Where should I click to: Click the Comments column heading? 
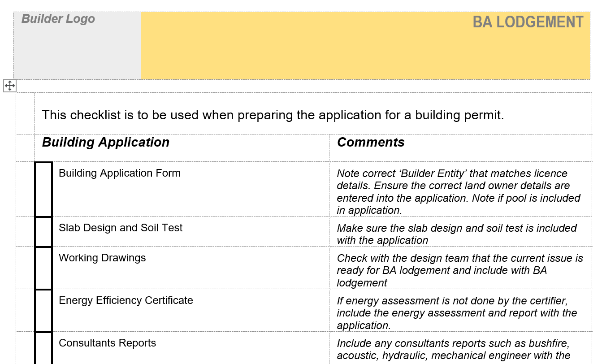point(371,143)
